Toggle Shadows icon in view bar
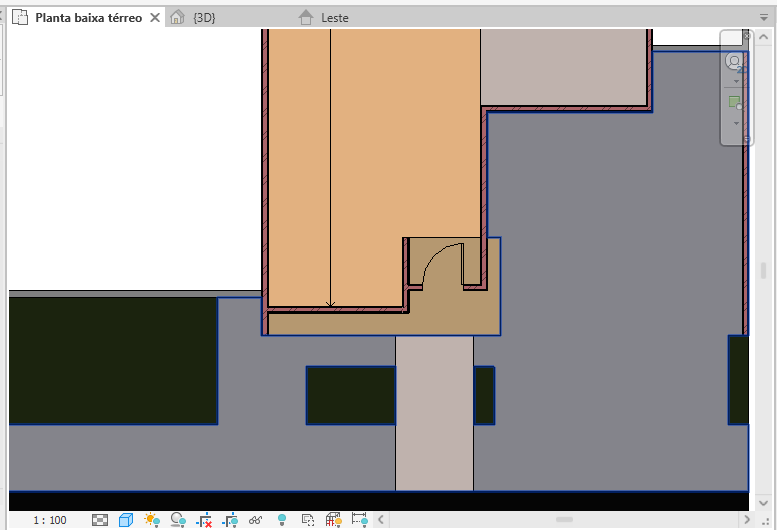Viewport: 777px width, 530px height. [178, 520]
